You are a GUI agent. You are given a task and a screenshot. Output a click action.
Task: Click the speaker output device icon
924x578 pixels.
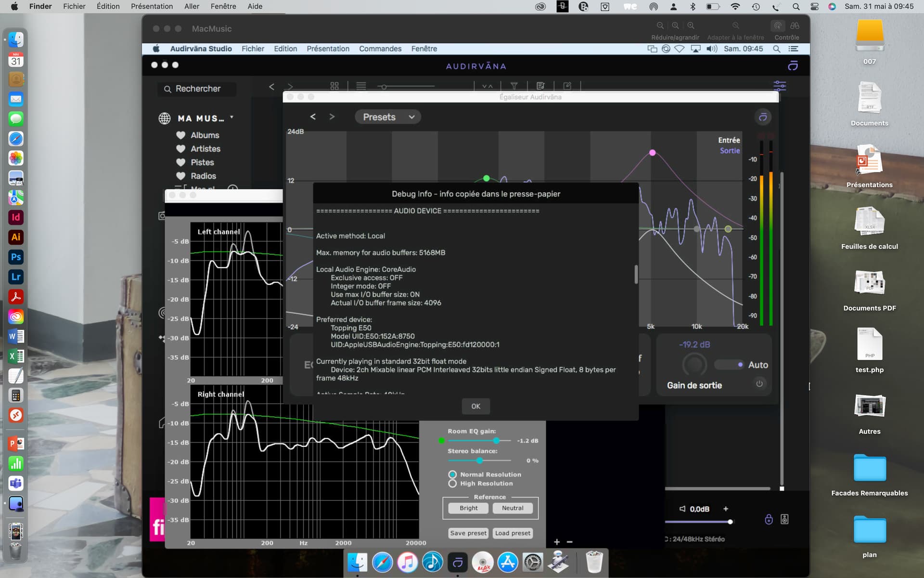784,519
